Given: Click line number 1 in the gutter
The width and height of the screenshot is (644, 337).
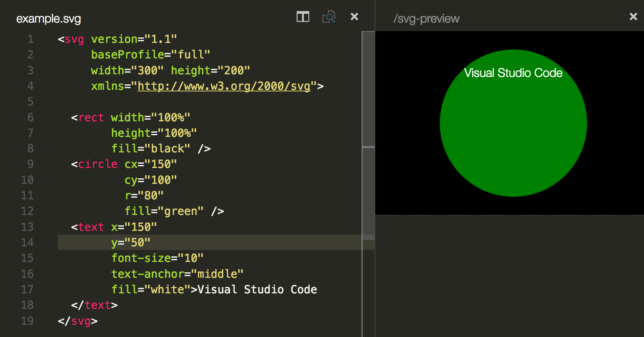Looking at the screenshot, I should click(x=30, y=39).
